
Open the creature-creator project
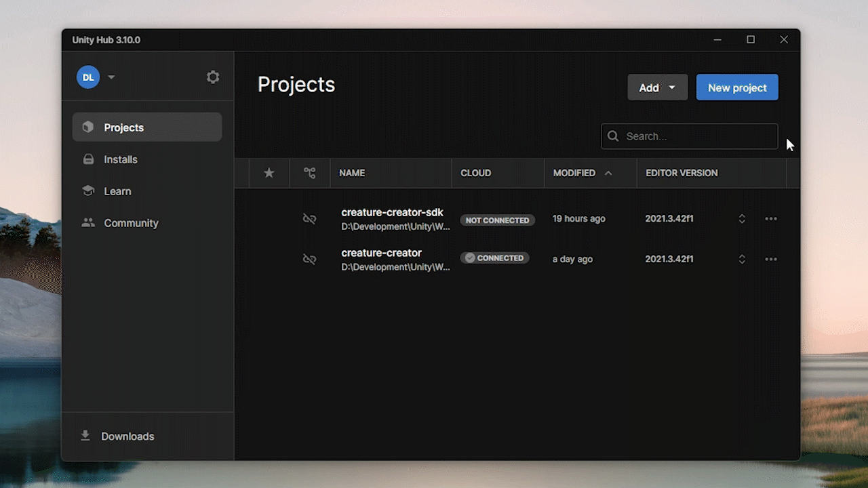coord(381,253)
